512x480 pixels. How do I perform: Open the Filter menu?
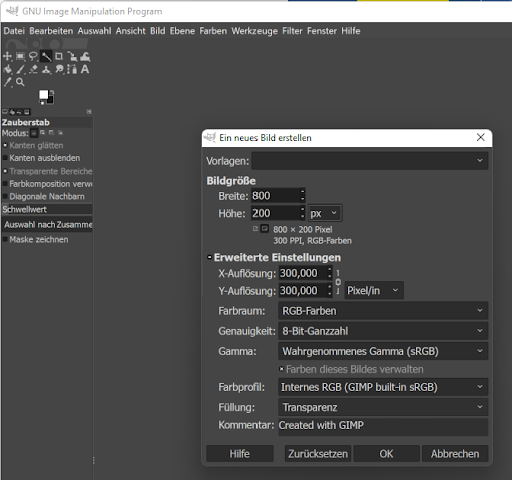point(292,31)
